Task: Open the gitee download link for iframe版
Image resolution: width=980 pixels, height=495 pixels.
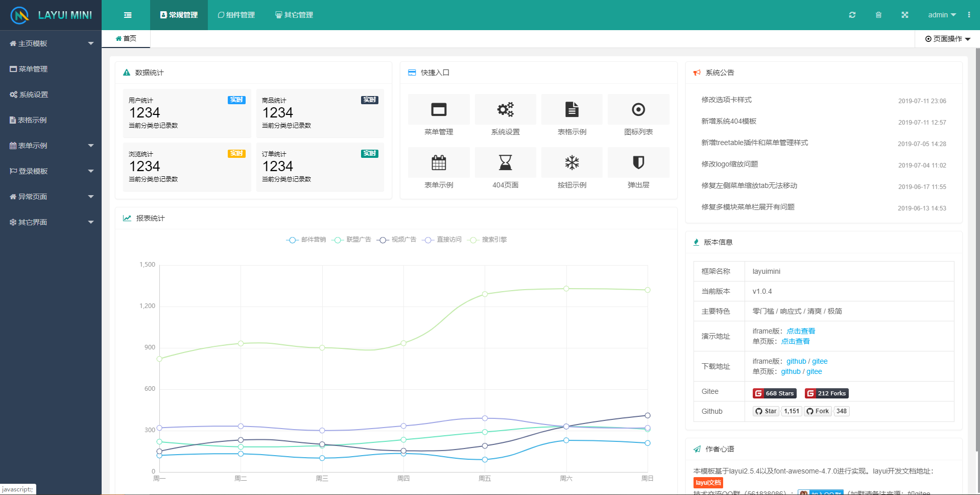Action: coord(819,361)
